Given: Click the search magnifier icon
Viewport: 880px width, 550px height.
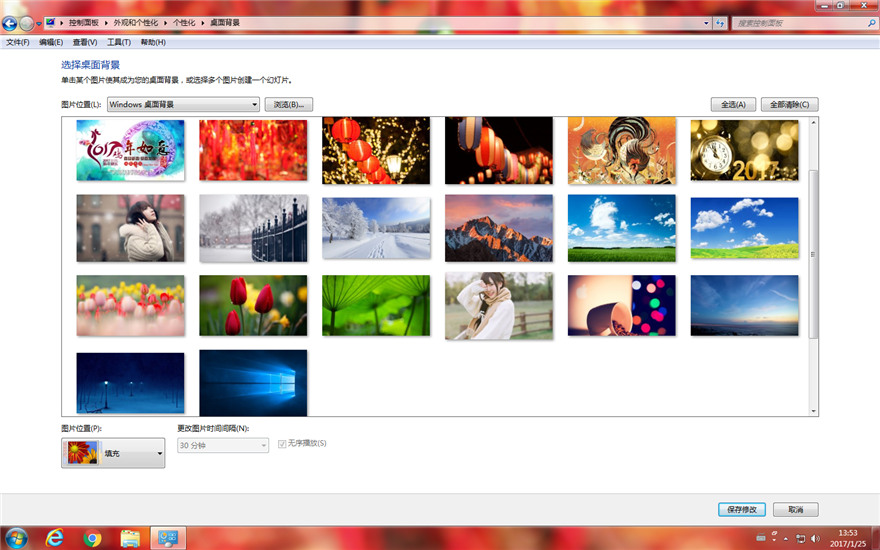Looking at the screenshot, I should [872, 23].
